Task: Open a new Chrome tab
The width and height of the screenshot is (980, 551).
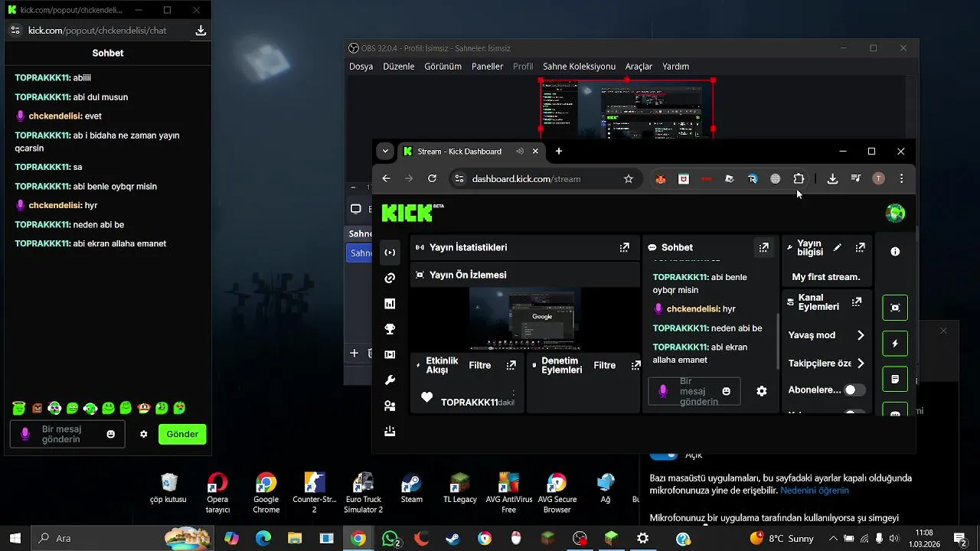Action: click(x=559, y=152)
